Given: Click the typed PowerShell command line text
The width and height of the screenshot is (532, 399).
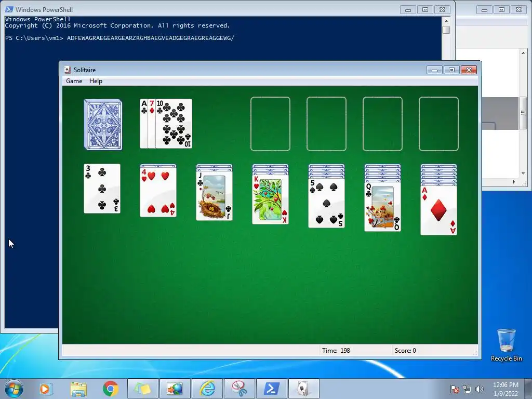Looking at the screenshot, I should click(151, 38).
